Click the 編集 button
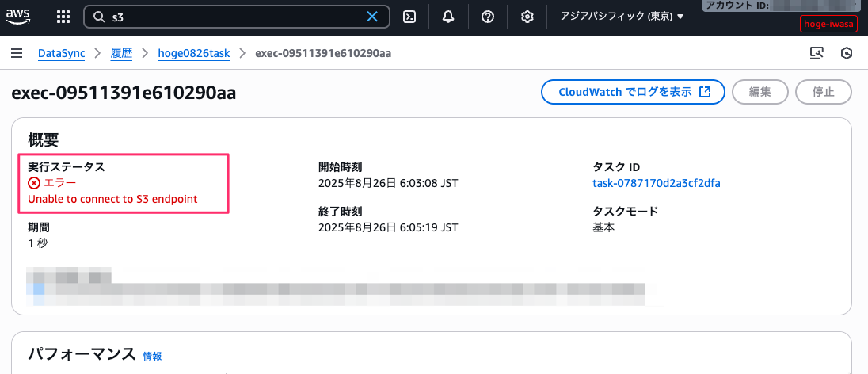 (x=760, y=92)
